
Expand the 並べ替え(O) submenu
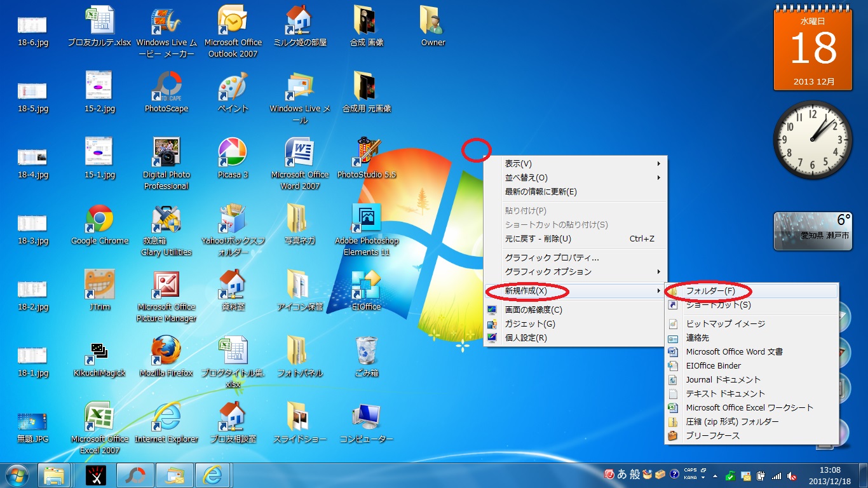tap(575, 178)
